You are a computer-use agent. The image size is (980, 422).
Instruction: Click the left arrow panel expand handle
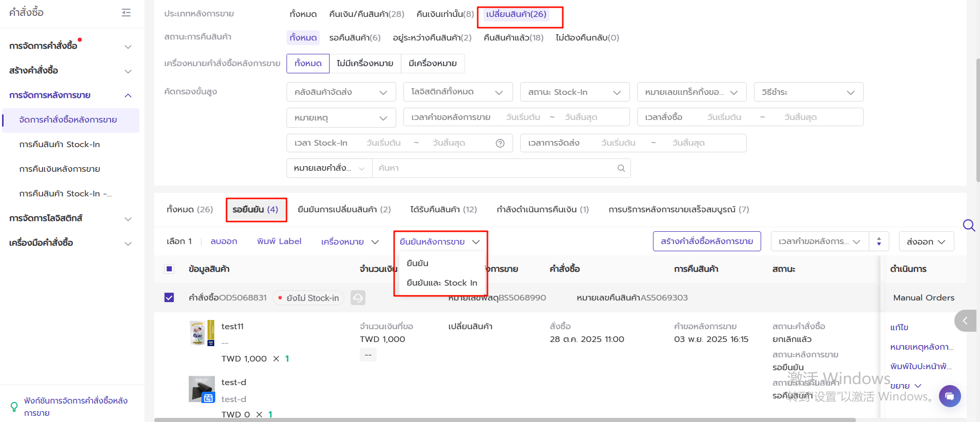pos(965,321)
